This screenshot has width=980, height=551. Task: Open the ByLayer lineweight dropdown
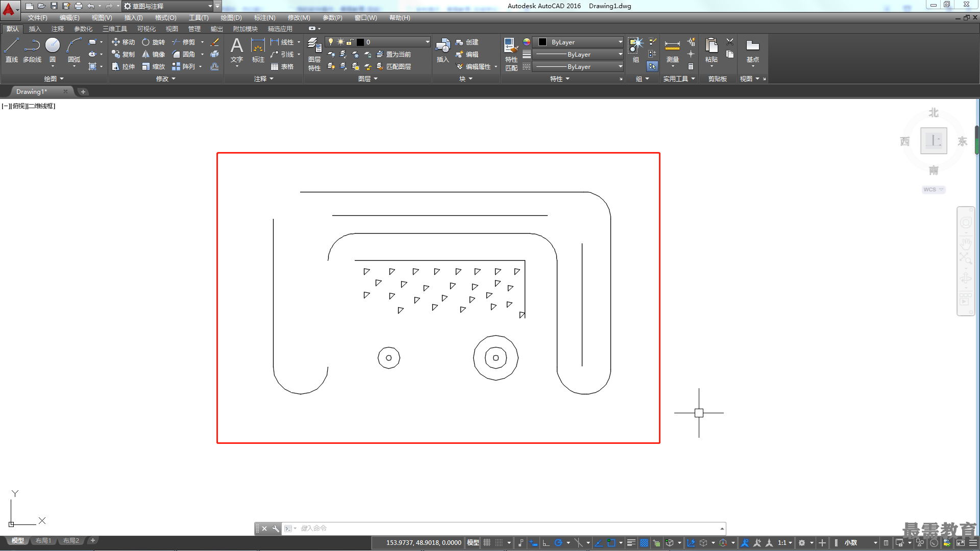pos(578,54)
